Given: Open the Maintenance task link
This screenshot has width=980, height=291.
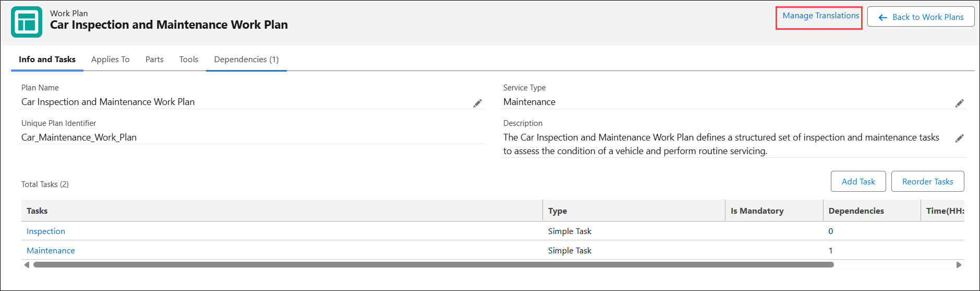Looking at the screenshot, I should 51,250.
